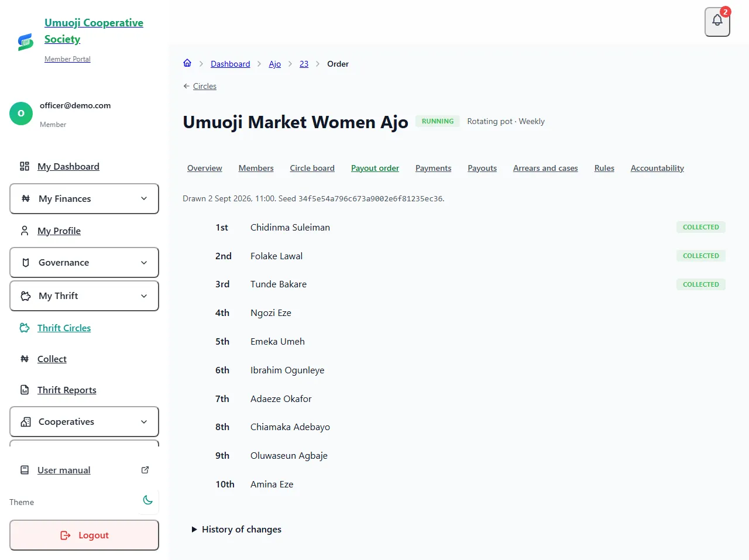Click breadcrumb link 23

pos(304,64)
